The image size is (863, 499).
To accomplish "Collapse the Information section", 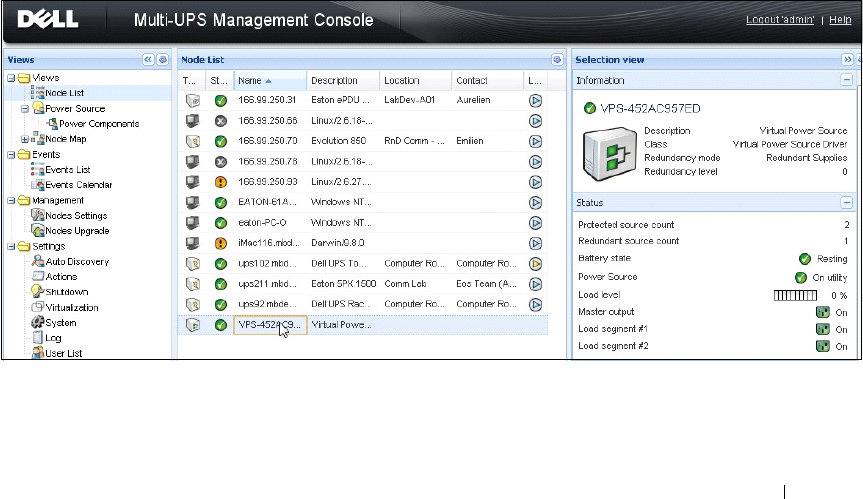I will pyautogui.click(x=847, y=80).
